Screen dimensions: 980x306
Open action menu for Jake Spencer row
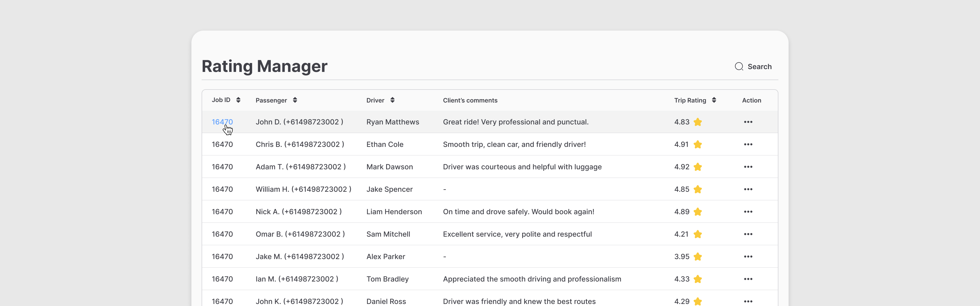point(748,189)
